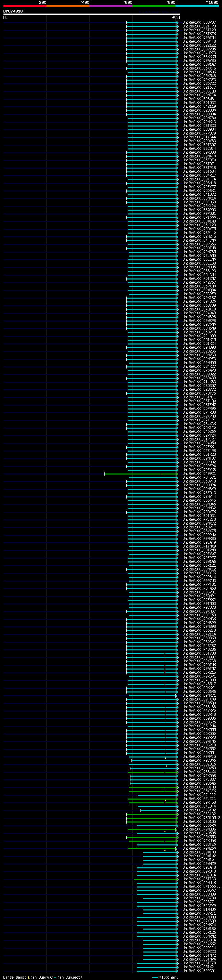
Task: Click the red ~20% identity legend segment
Action: point(25,6)
